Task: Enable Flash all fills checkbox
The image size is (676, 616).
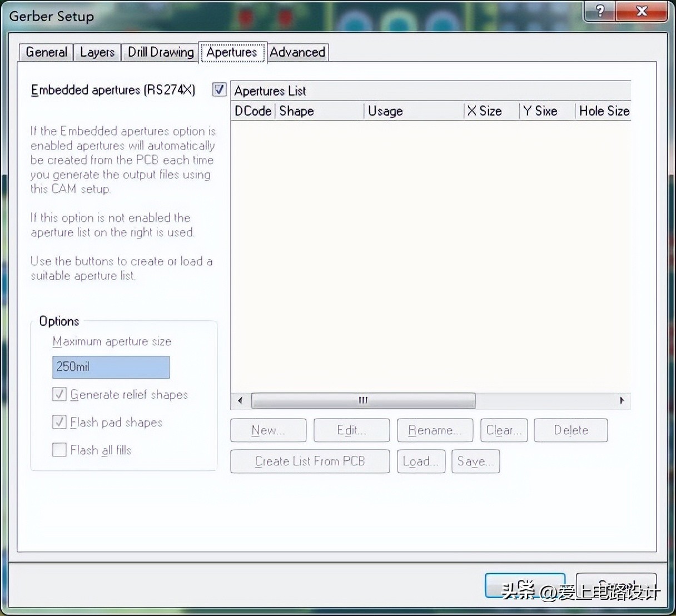Action: (59, 450)
